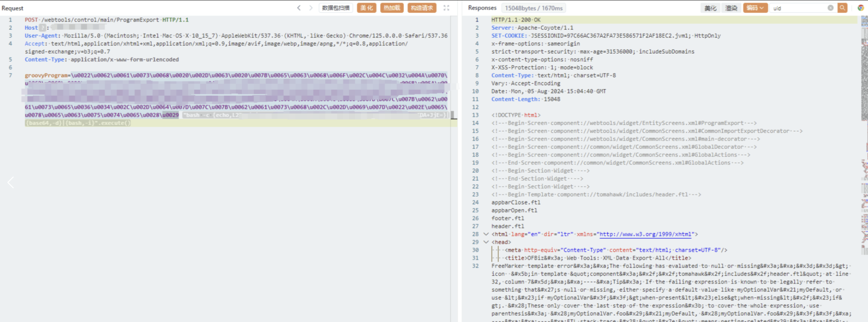
Task: Click the DOCTYPE html line
Action: [x=516, y=115]
